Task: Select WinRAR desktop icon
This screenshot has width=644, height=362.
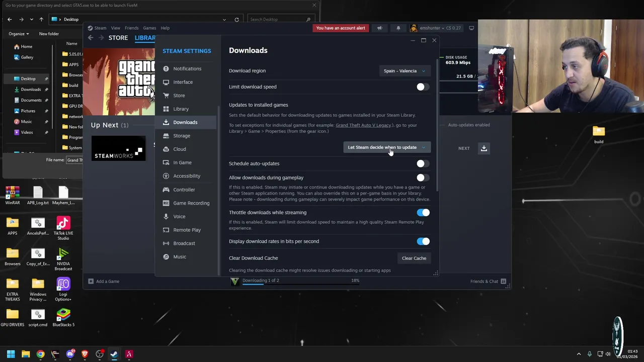Action: click(x=13, y=196)
